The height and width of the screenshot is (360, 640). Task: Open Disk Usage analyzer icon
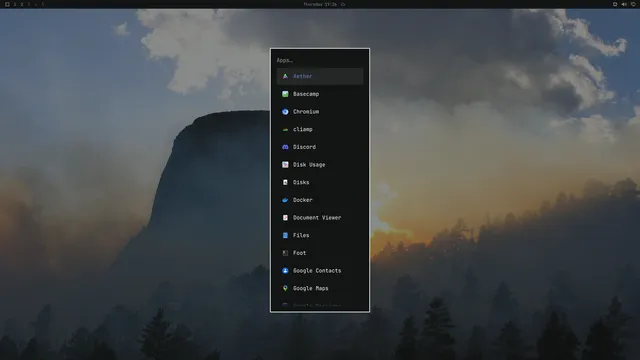[x=285, y=164]
